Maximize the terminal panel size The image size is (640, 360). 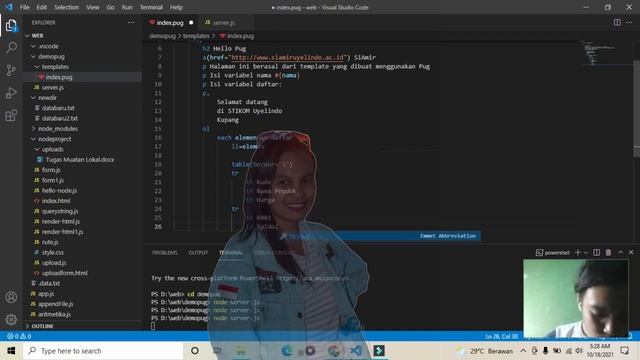[620, 253]
